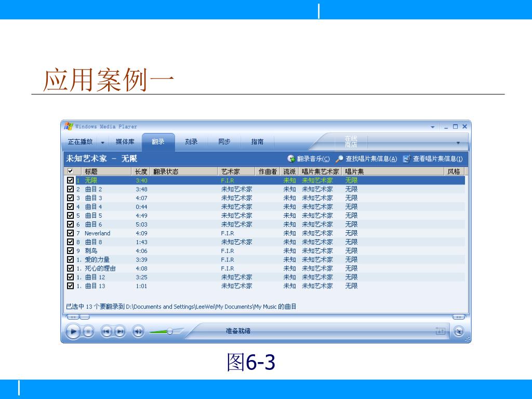Uncheck the 刺鸟 checkbox

70,251
